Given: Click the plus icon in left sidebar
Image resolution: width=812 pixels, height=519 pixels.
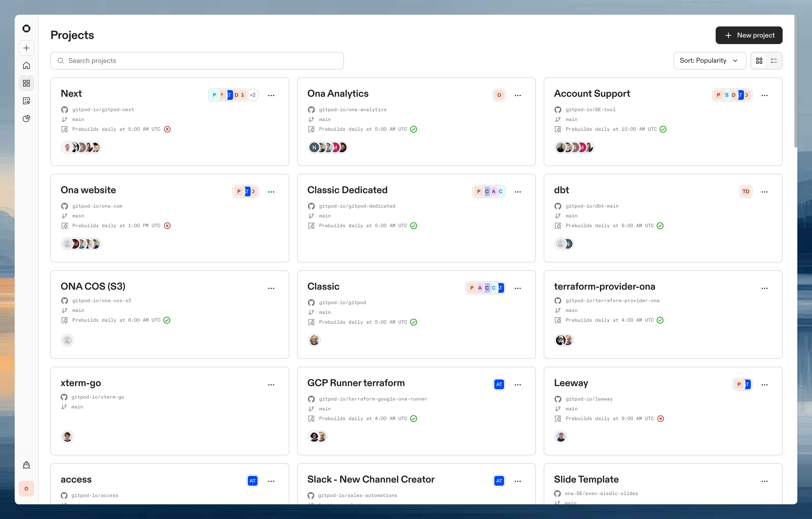Looking at the screenshot, I should coord(26,48).
